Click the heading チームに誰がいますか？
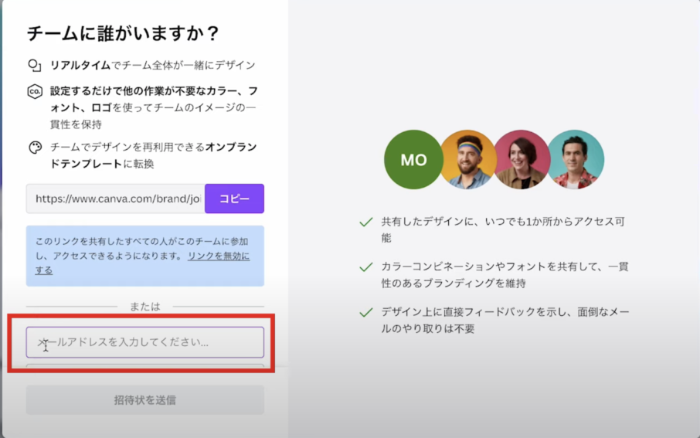 click(123, 33)
